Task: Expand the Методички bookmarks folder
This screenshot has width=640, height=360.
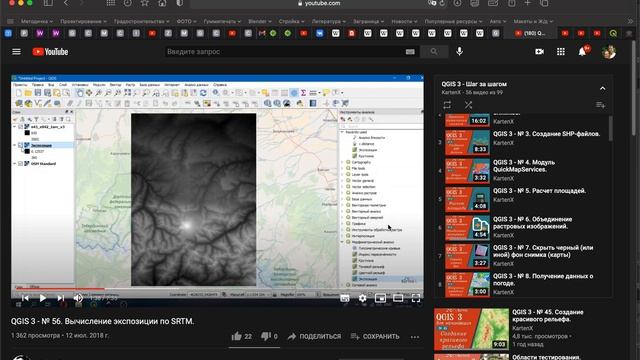Action: 37,21
